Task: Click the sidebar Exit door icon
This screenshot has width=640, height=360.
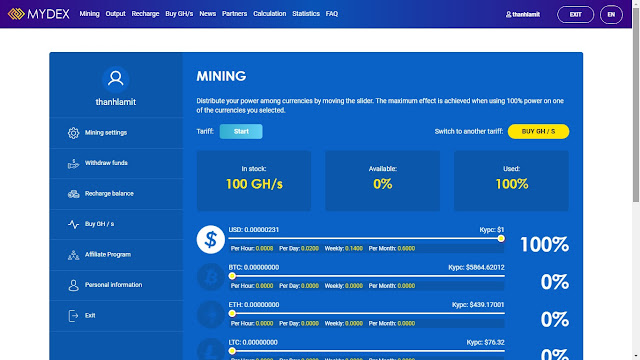Action: pos(73,316)
